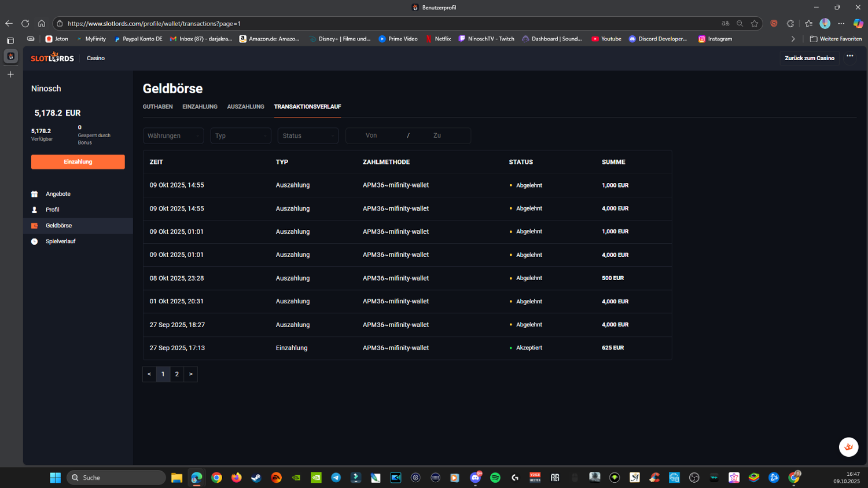868x488 pixels.
Task: Click Zurück zum Casino button
Action: pos(809,58)
